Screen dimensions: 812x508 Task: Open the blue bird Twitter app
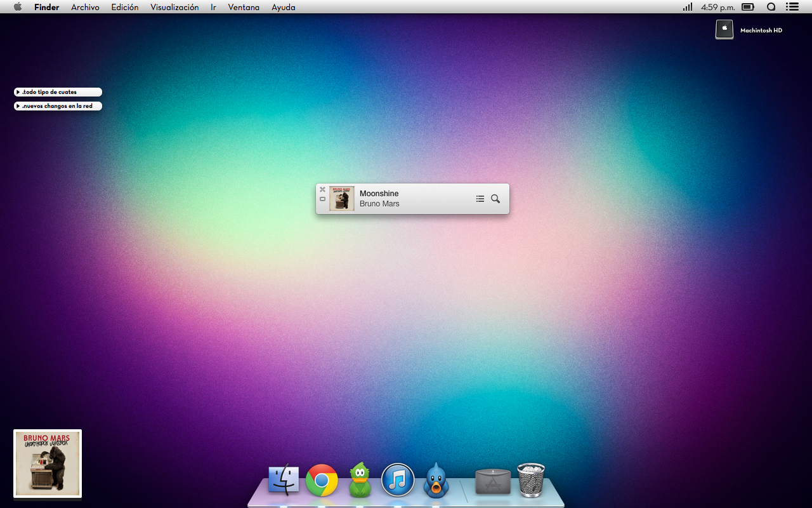point(436,480)
